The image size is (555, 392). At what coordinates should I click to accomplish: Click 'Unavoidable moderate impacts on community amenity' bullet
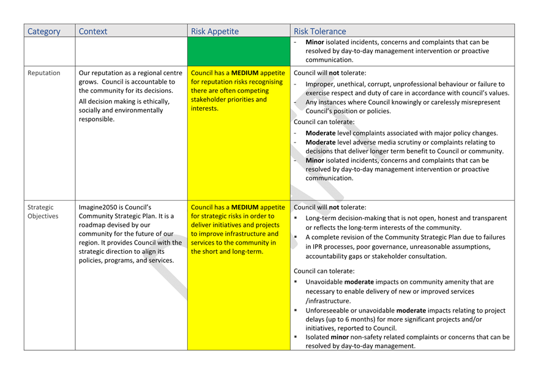click(x=400, y=292)
